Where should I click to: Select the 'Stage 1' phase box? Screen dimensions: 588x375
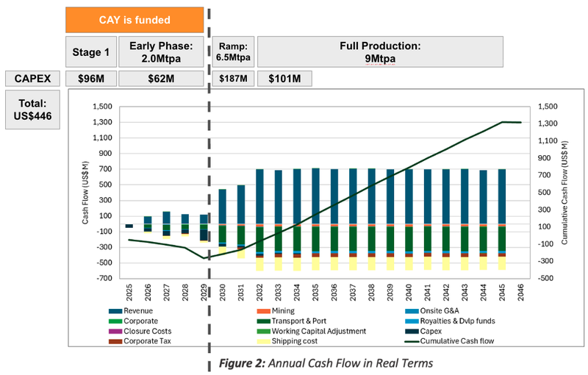tap(90, 51)
